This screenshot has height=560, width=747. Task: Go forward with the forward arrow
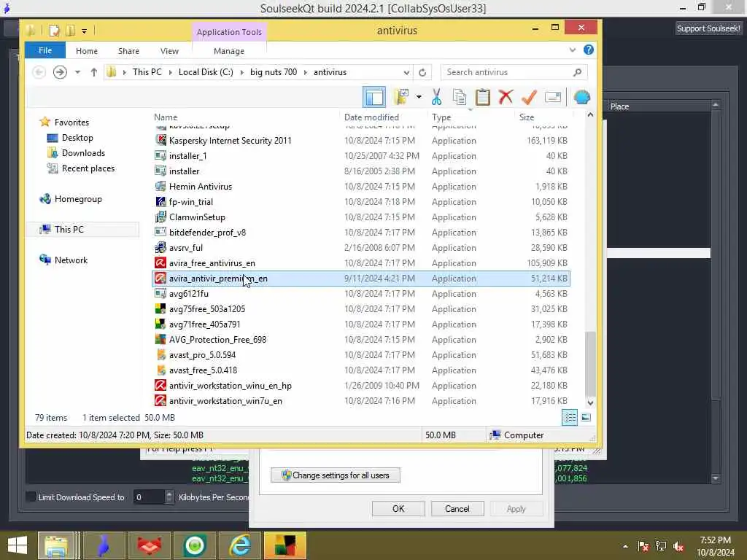click(60, 72)
